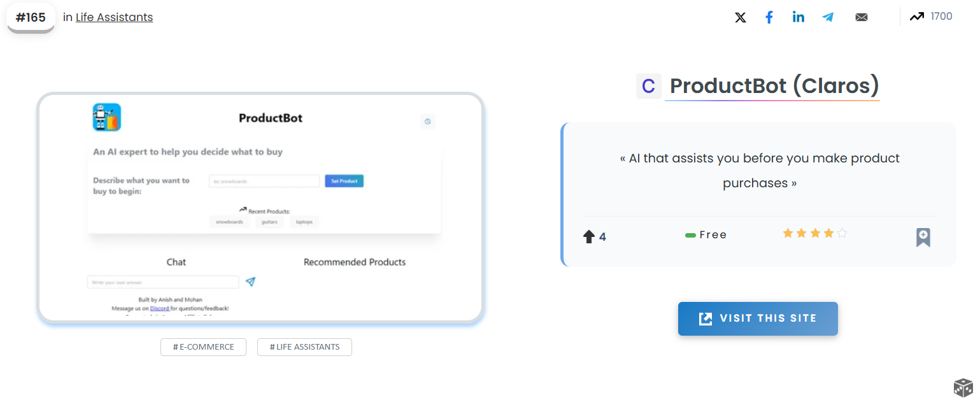Click the #165 rank badge
The image size is (980, 400).
(x=31, y=17)
